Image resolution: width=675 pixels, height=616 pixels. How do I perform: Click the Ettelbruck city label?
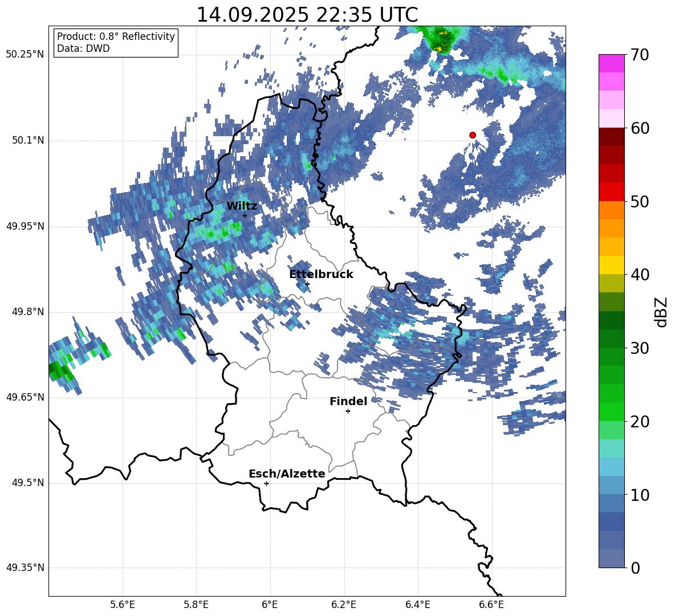click(321, 275)
